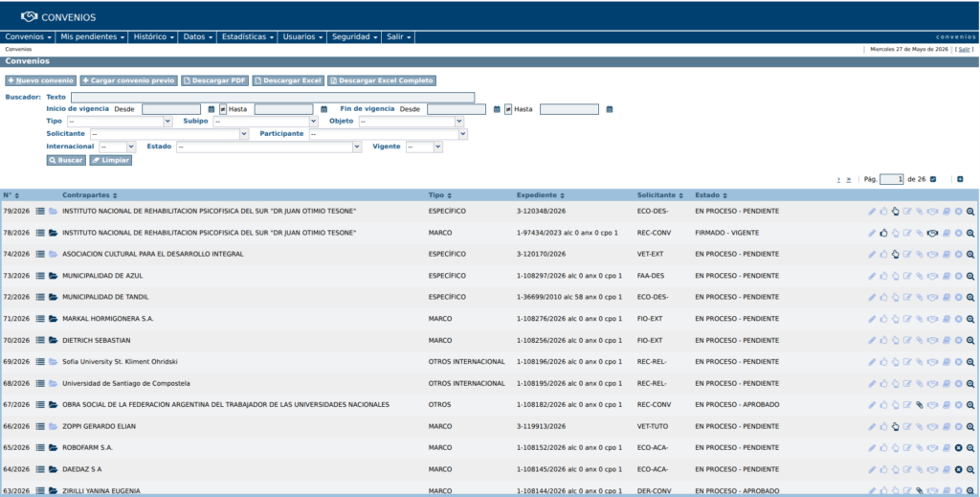Screen dimensions: 980x497
Task: Click the magnifier icon in row 79/2026
Action: 970,212
